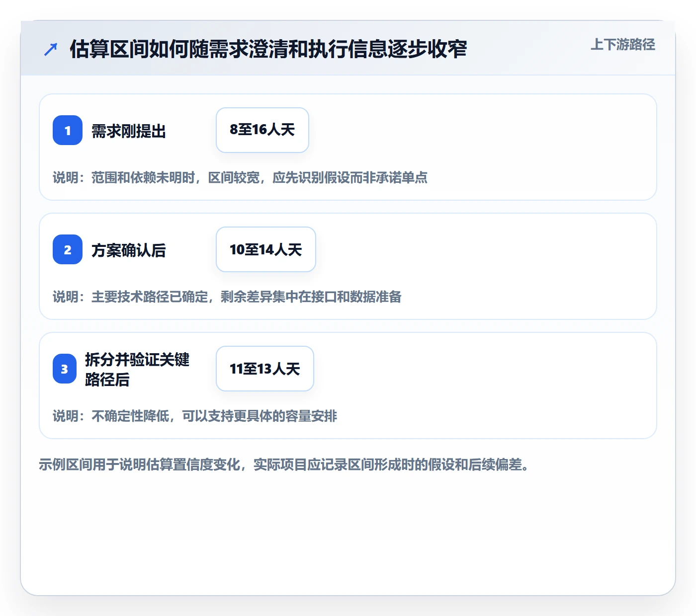The image size is (696, 616).
Task: Click the 拆分并验证关键路径后 stage label
Action: 137,369
